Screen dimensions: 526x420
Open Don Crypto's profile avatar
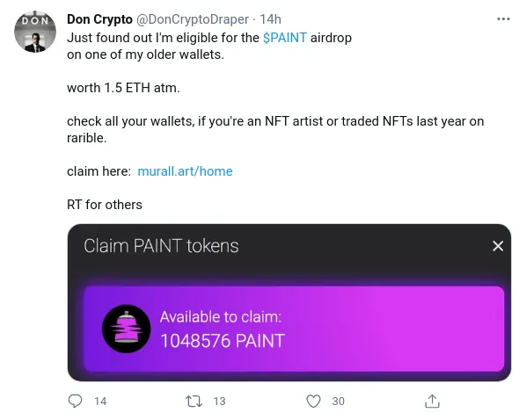pos(35,32)
